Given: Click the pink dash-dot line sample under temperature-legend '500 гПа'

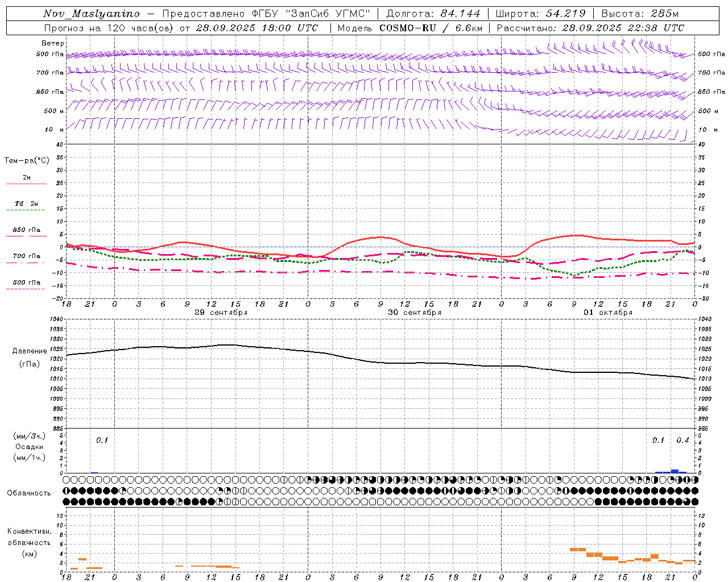Looking at the screenshot, I should (25, 289).
